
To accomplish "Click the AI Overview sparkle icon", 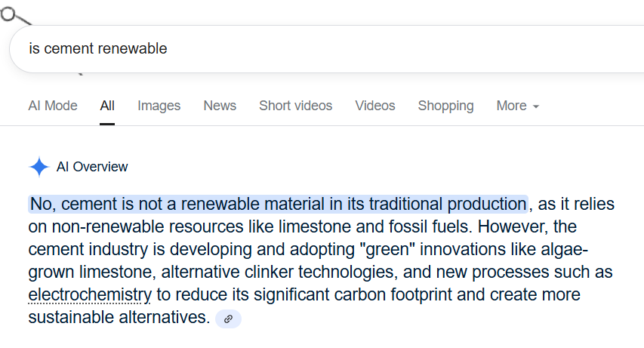I will point(39,167).
